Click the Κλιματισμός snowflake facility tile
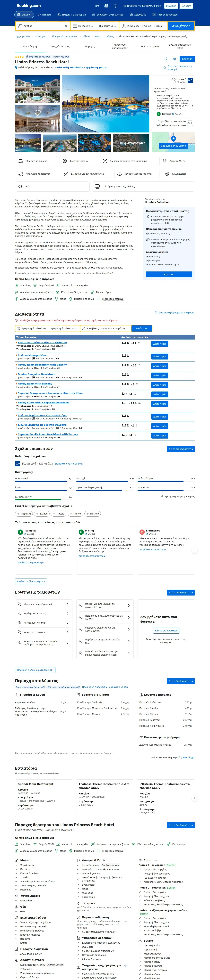Viewport: 210px width, 980px height. 178,174
